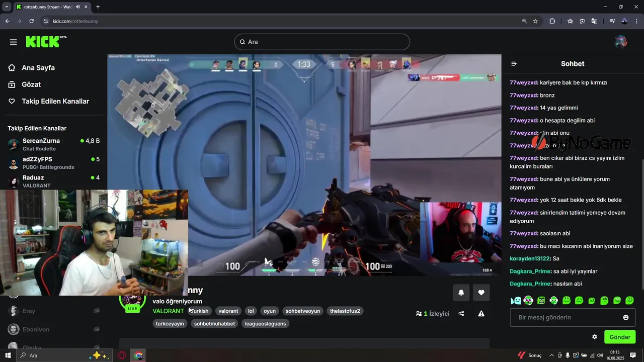Select the lowercase valorant tag
This screenshot has height=362, width=644.
tap(228, 311)
